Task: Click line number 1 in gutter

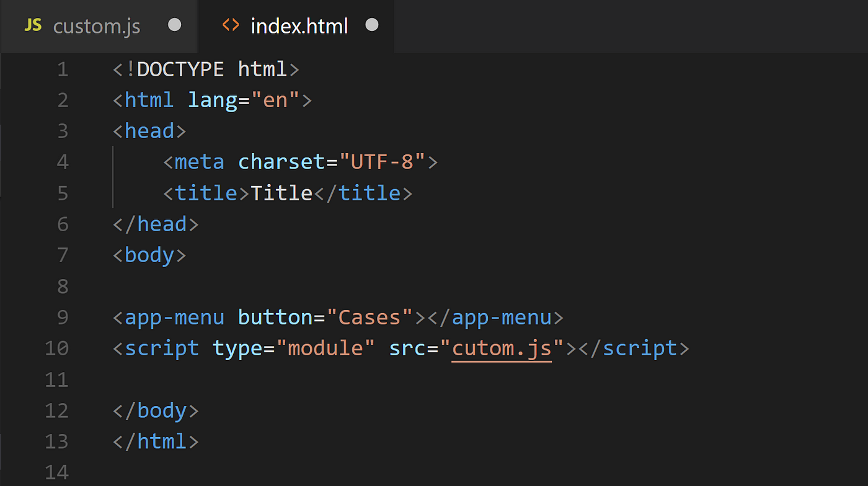Action: pyautogui.click(x=63, y=69)
